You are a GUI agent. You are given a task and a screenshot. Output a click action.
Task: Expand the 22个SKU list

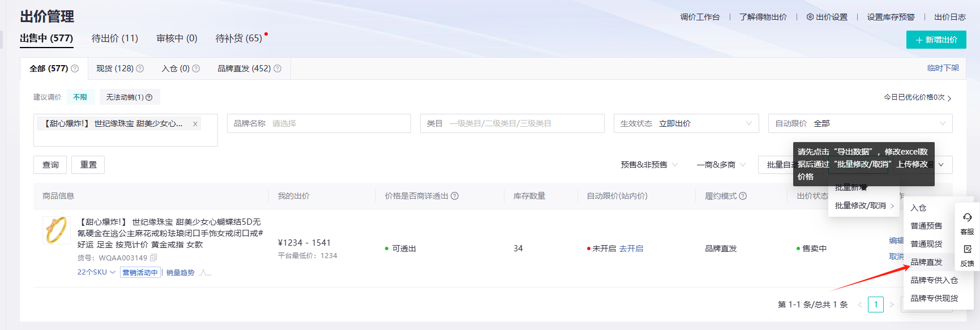96,272
